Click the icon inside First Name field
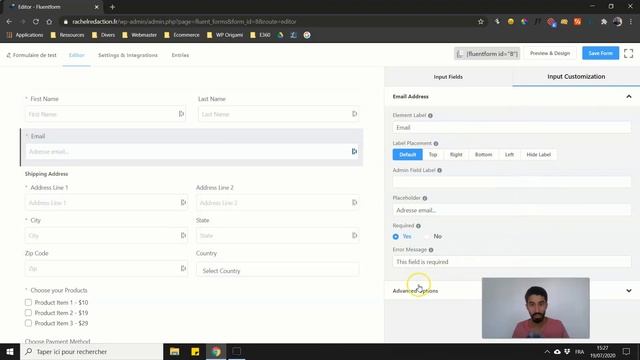This screenshot has height=360, width=640. (x=182, y=114)
